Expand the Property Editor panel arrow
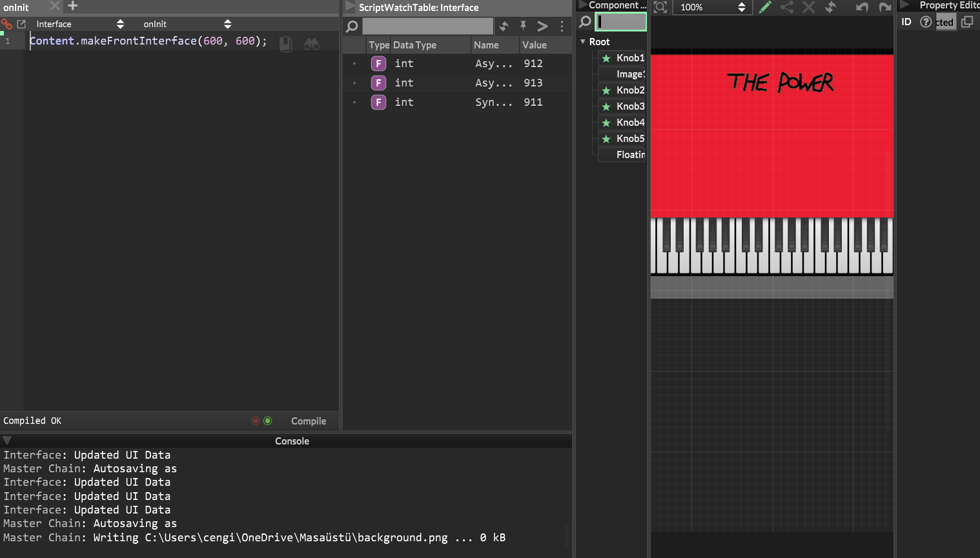The image size is (980, 558). (905, 5)
